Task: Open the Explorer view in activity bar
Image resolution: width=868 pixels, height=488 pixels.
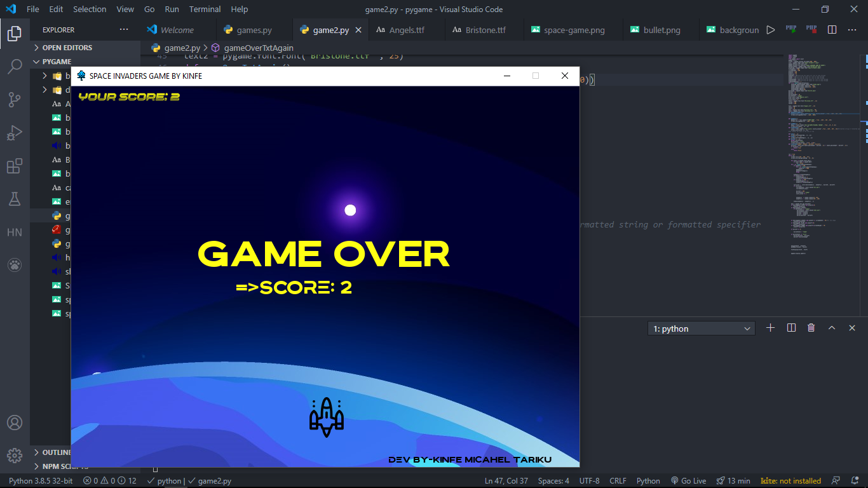Action: 15,33
